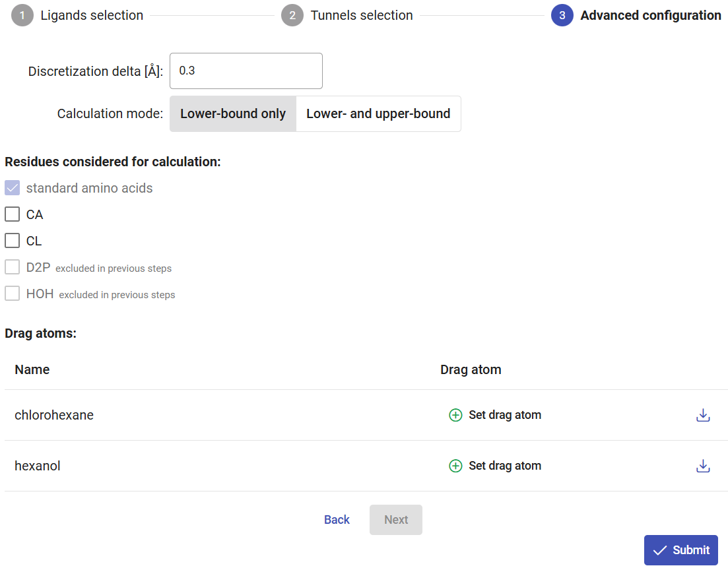Click plus icon for chlorohexane drag atom
728x568 pixels.
coord(455,415)
